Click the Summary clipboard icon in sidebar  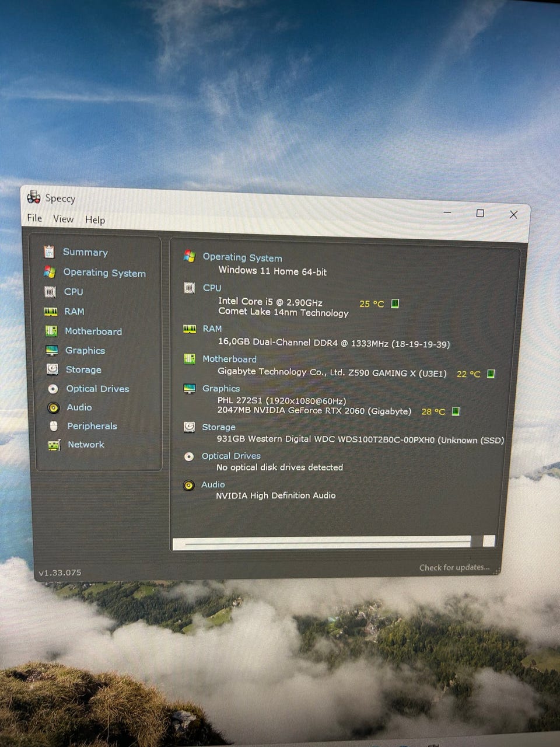49,252
